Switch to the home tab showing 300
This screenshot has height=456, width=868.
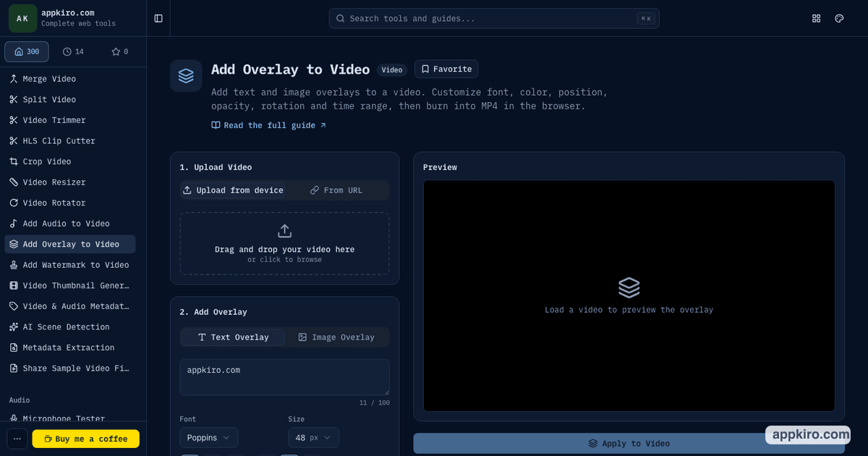27,51
